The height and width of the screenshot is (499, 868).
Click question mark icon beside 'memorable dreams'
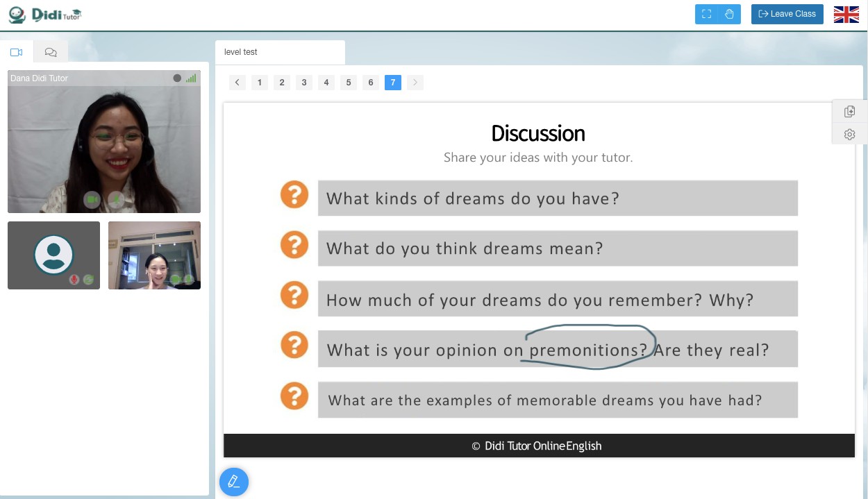294,396
